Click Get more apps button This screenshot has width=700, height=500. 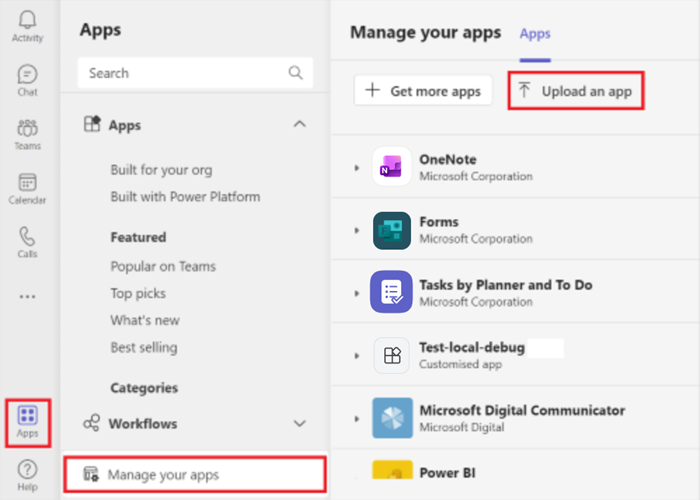[423, 91]
